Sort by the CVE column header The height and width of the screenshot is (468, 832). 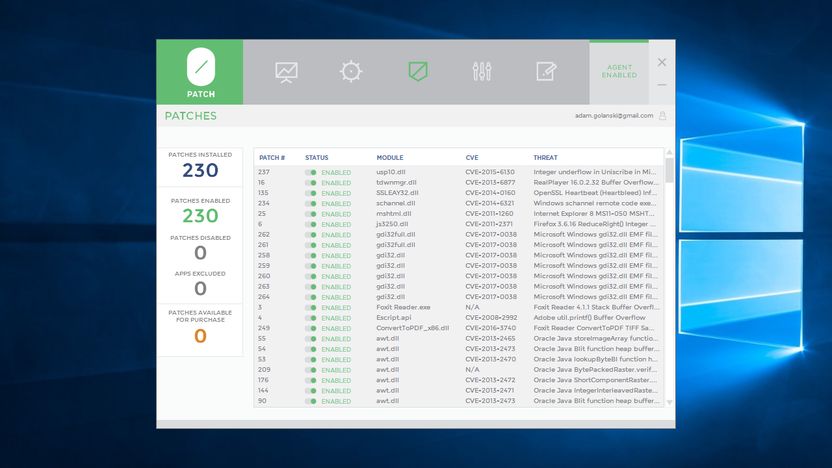coord(472,158)
